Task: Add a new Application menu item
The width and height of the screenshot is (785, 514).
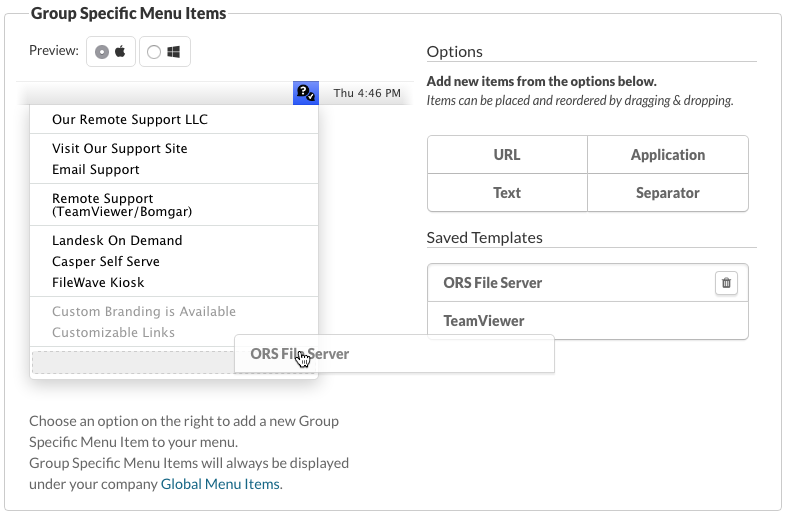Action: (668, 155)
